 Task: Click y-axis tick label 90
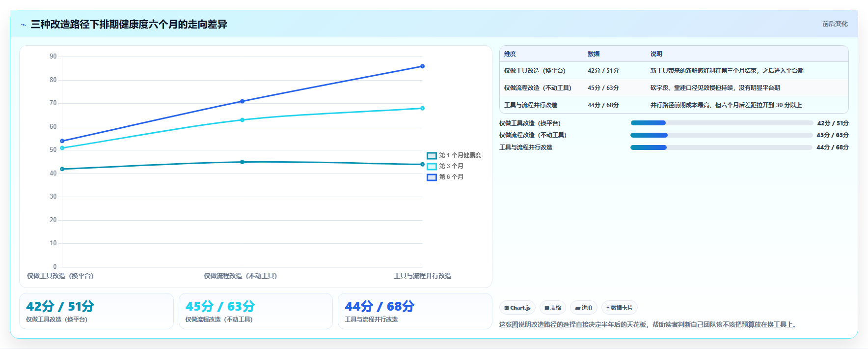(53, 57)
